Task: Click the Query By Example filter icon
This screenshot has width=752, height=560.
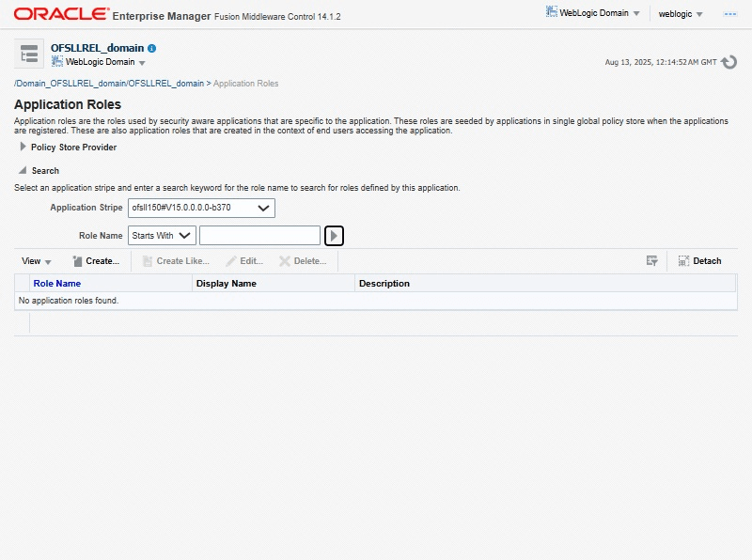Action: tap(651, 261)
